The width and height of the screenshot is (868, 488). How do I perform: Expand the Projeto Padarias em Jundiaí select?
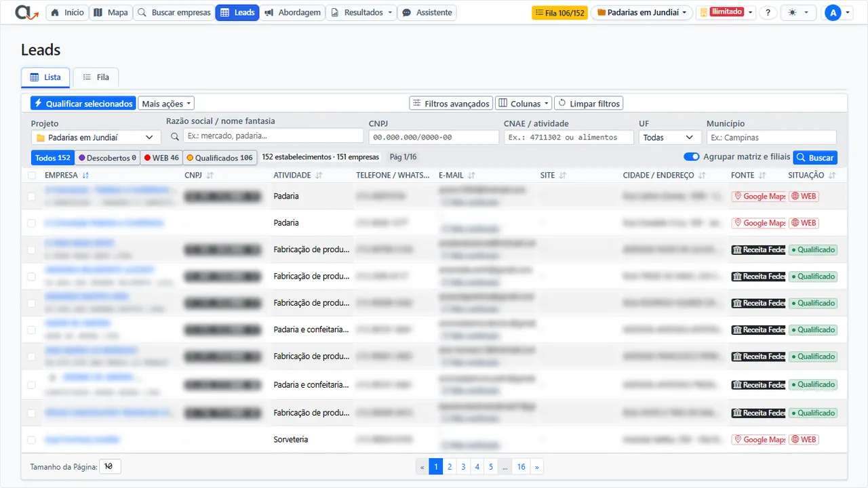pos(96,138)
